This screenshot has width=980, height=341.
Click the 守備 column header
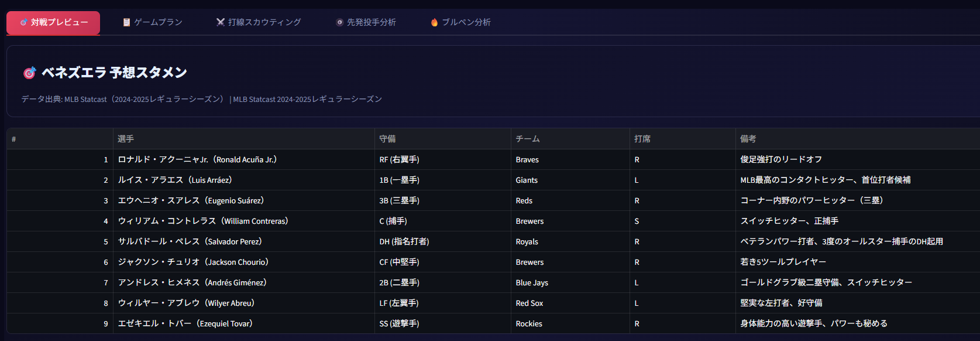(x=443, y=139)
